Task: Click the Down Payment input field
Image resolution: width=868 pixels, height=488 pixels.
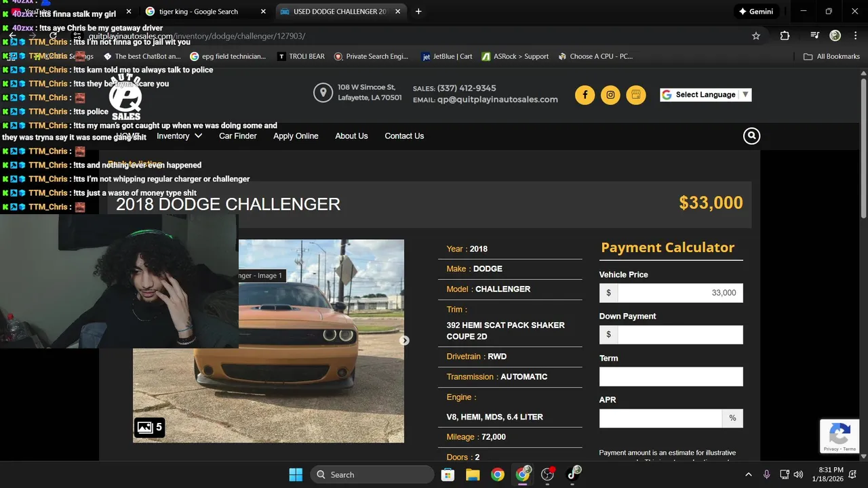Action: tap(671, 335)
